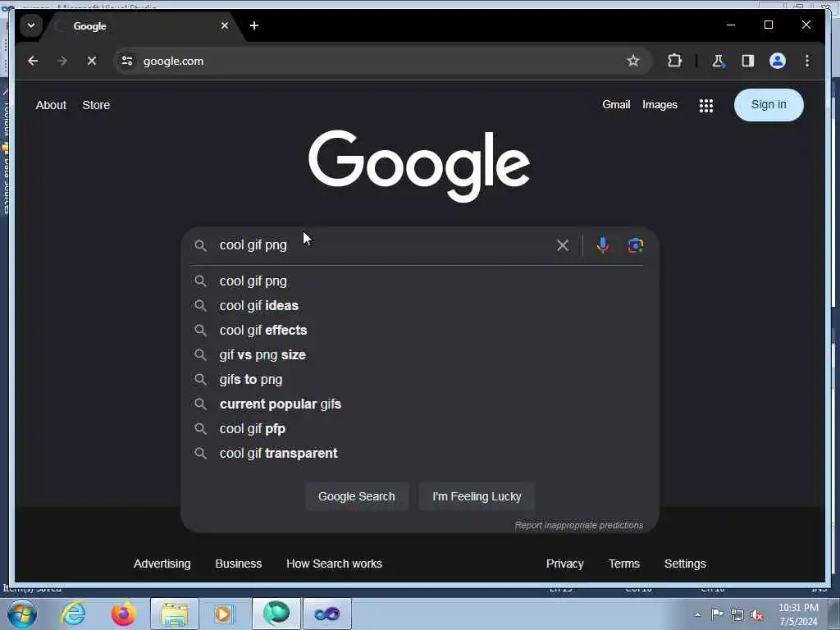
Task: Open File Explorer from the taskbar
Action: click(175, 614)
